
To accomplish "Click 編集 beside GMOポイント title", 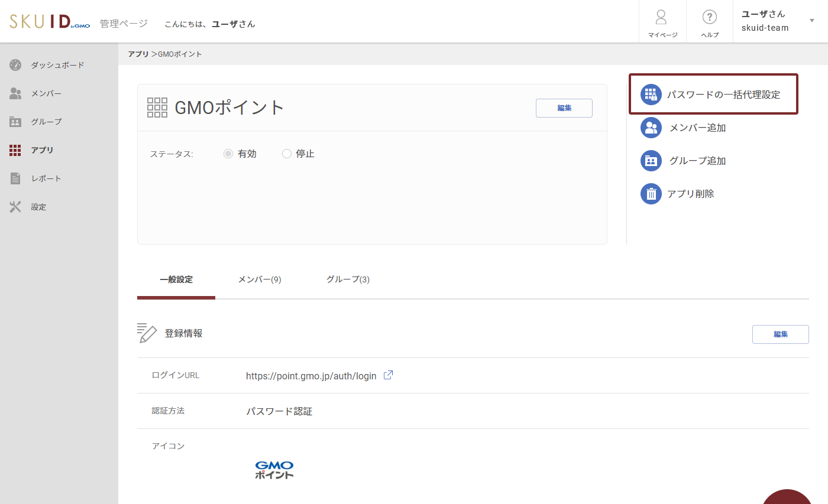I will (564, 108).
